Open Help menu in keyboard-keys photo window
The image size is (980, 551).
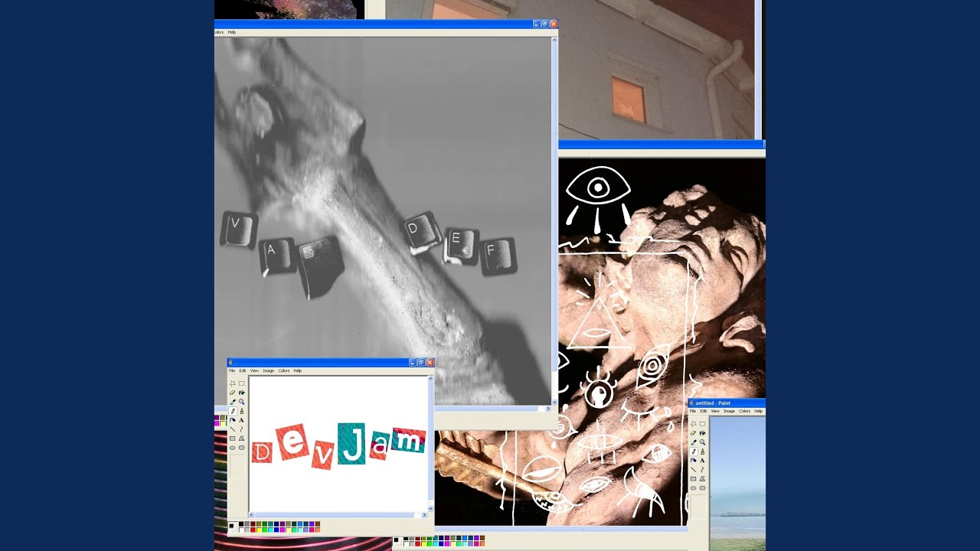click(231, 32)
